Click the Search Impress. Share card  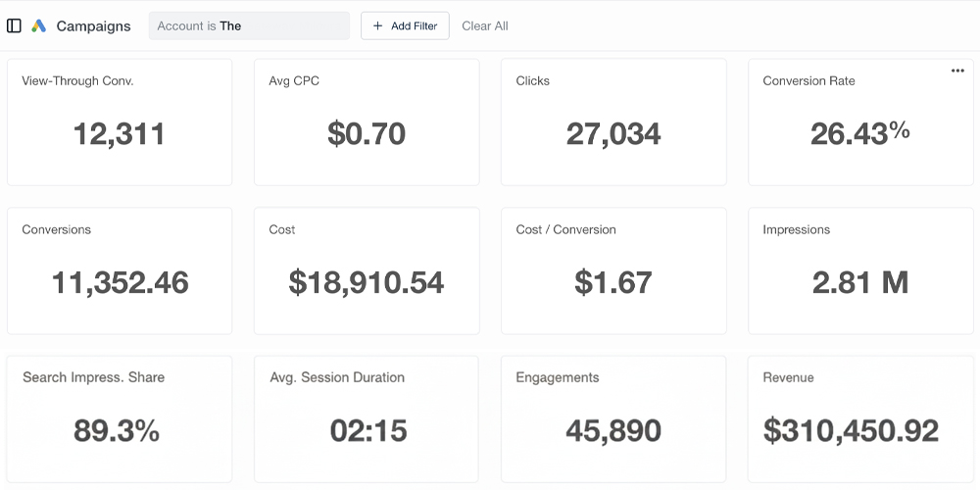point(120,418)
